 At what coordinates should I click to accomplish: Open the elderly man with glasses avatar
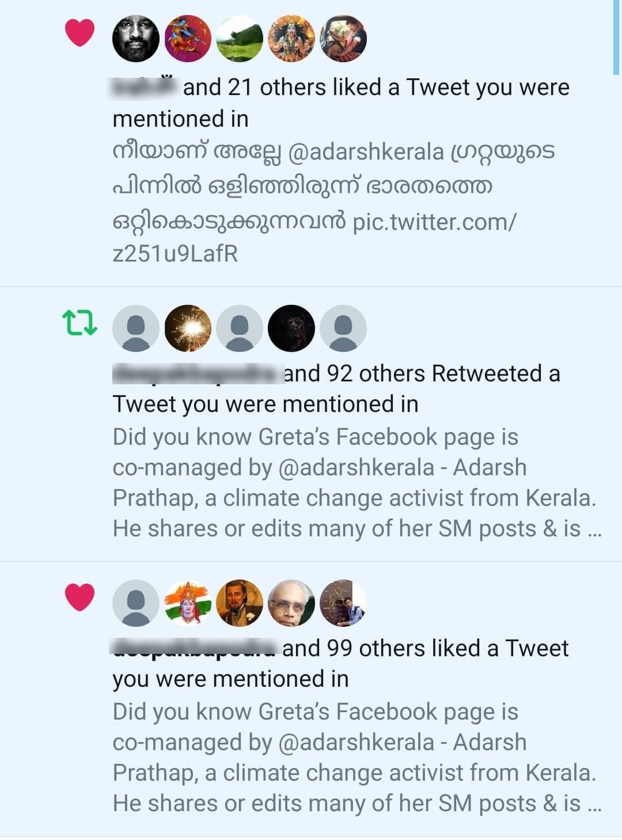point(291,603)
